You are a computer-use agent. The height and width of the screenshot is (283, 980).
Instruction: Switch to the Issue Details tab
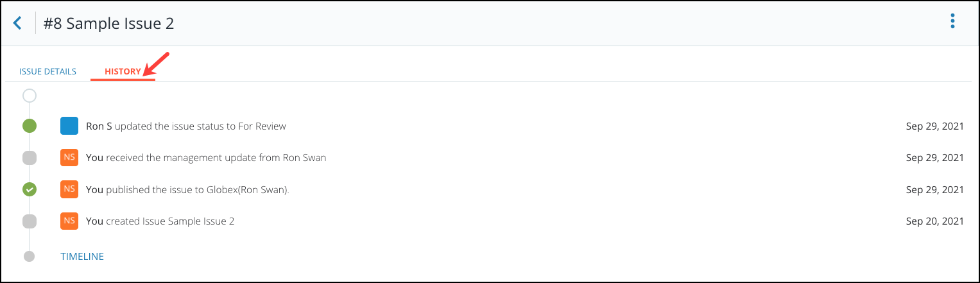point(47,71)
